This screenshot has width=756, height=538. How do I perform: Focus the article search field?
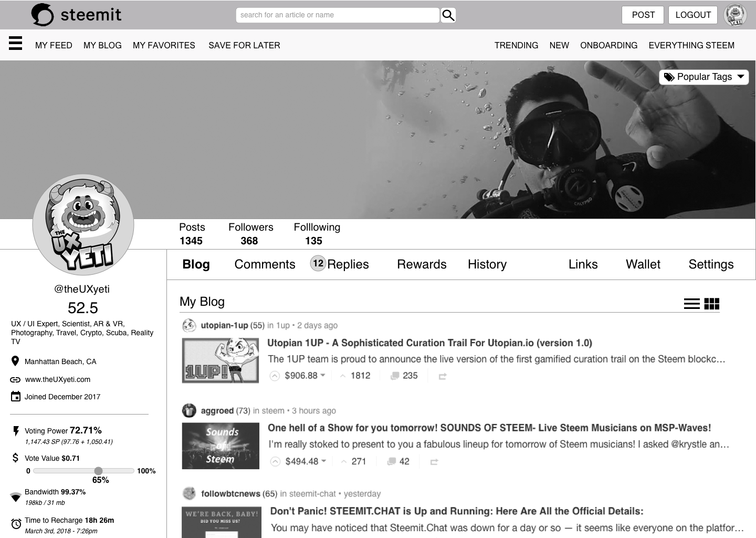338,15
